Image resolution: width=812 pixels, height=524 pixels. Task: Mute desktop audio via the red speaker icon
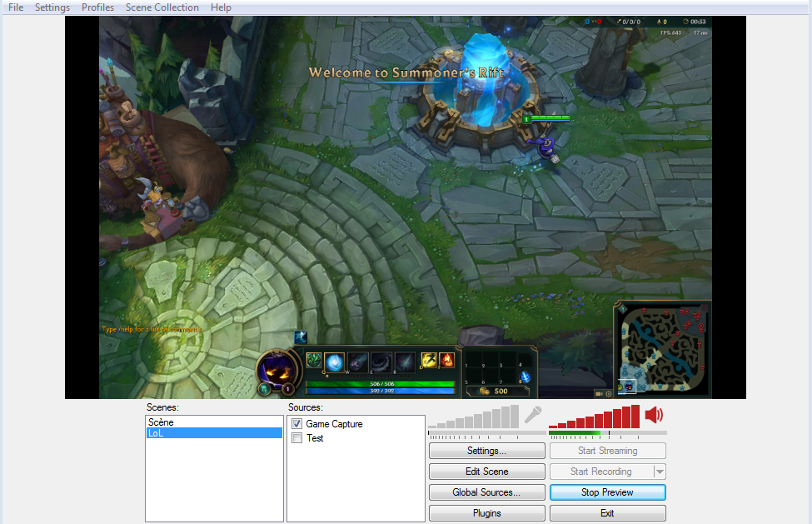pyautogui.click(x=654, y=415)
